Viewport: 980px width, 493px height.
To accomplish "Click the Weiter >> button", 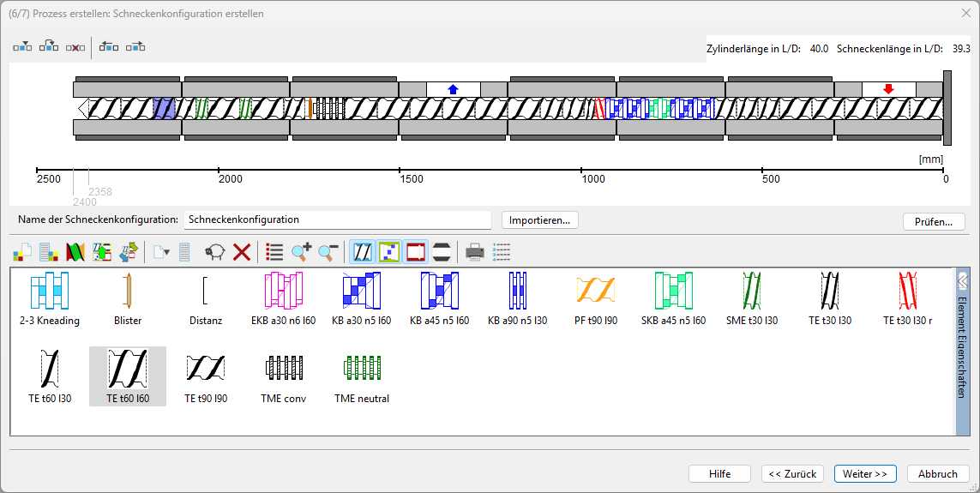I will [865, 473].
